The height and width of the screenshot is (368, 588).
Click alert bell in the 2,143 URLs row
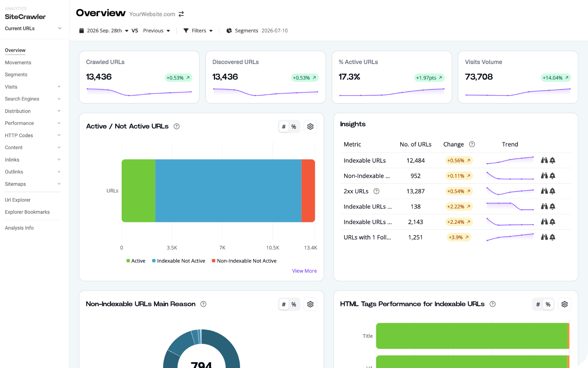click(x=552, y=222)
